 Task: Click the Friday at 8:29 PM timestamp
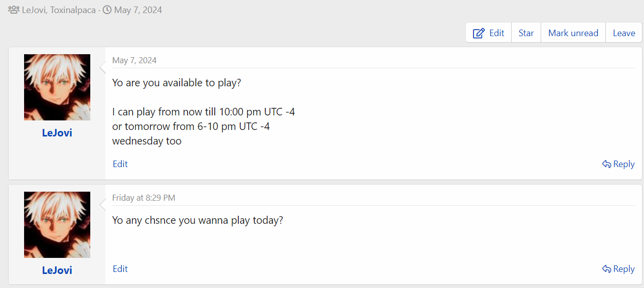[x=143, y=198]
